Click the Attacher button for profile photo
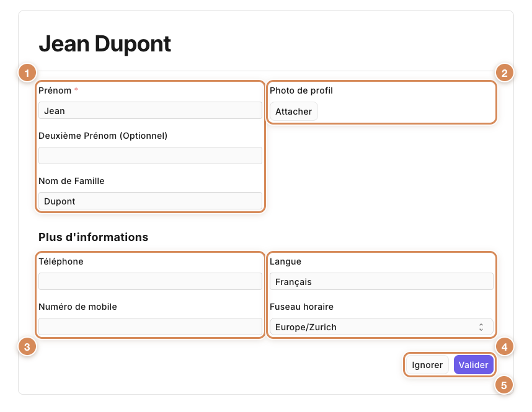 tap(294, 112)
